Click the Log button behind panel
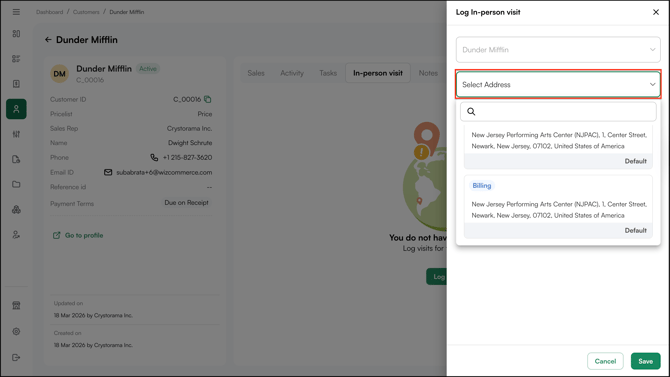Viewport: 670px width, 377px height. [436, 277]
